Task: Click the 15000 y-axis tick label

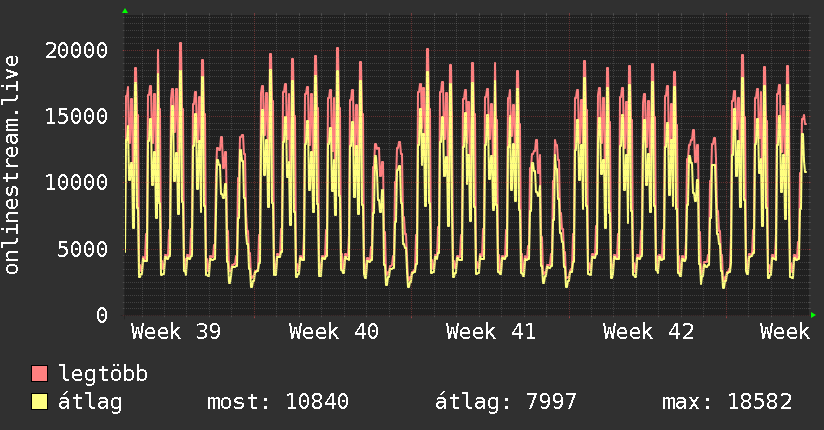Action: tap(76, 117)
